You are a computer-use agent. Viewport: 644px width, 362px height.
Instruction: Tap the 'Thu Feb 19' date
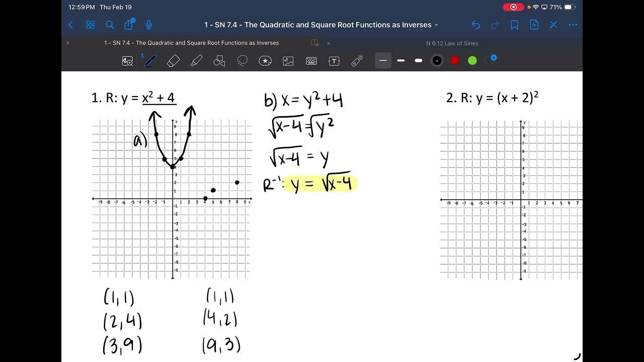[x=116, y=7]
